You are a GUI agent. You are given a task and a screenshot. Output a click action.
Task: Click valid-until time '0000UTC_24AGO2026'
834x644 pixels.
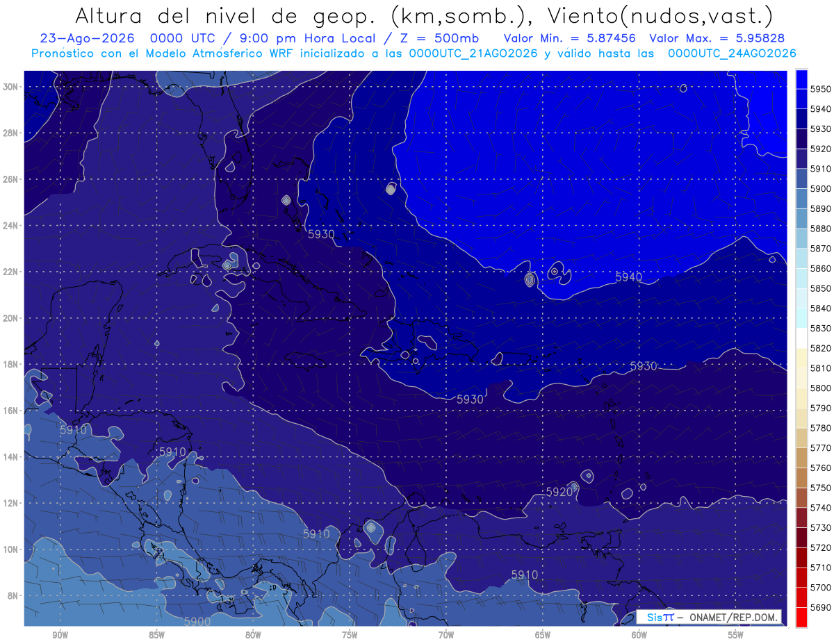[x=732, y=53]
